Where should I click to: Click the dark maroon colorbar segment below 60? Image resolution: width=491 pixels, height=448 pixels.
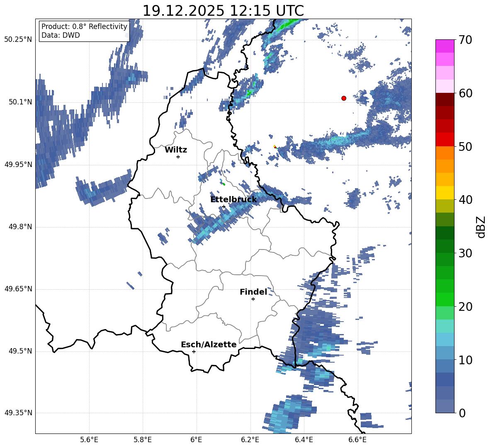445,99
